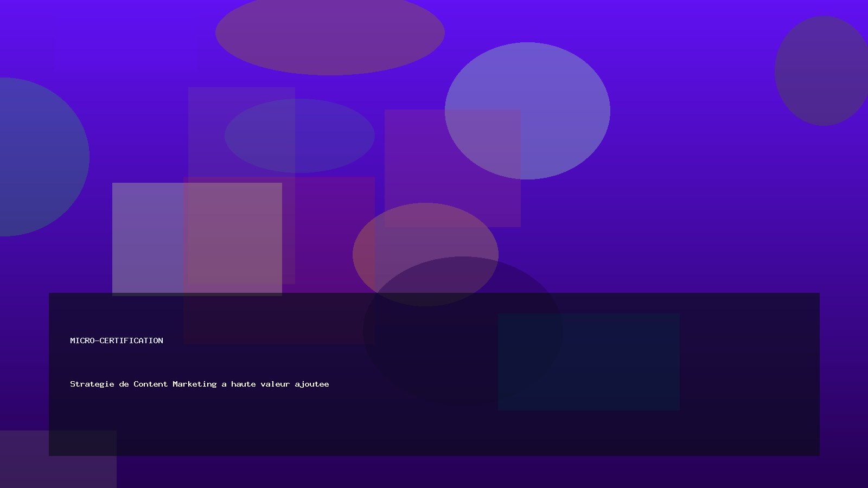
Task: Click empty area of the dark text panel
Action: pyautogui.click(x=749, y=423)
